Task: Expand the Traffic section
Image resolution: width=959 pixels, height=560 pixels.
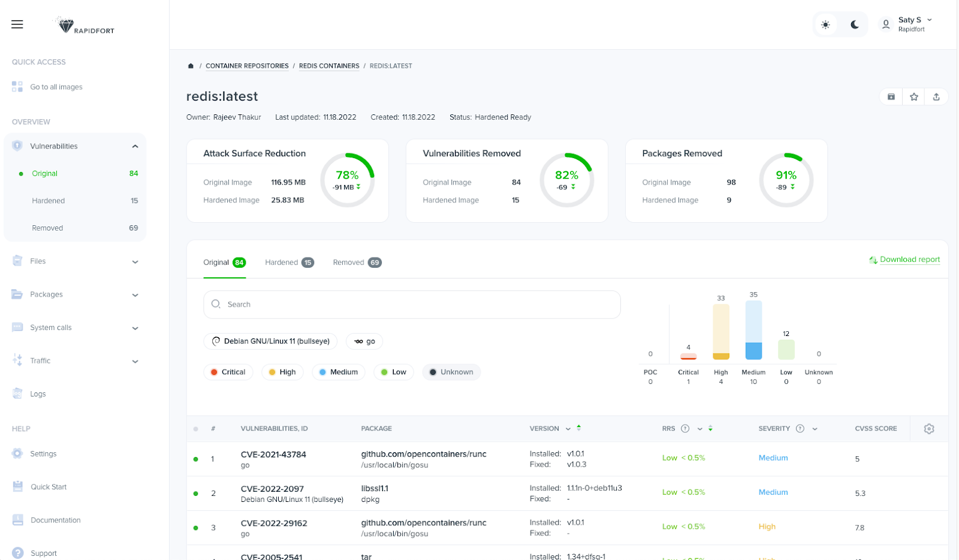Action: [135, 362]
